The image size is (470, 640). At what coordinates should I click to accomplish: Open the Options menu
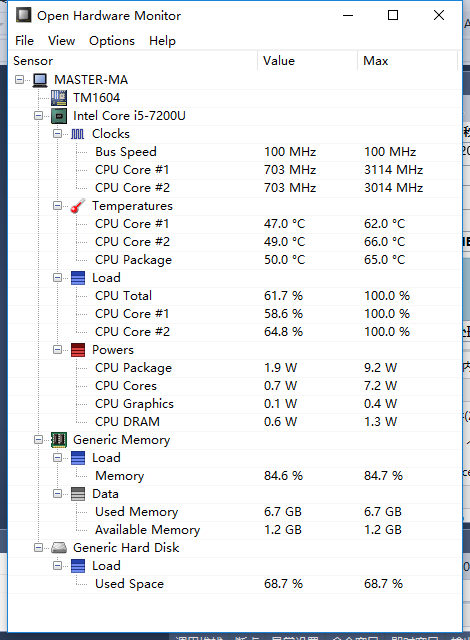pyautogui.click(x=112, y=41)
